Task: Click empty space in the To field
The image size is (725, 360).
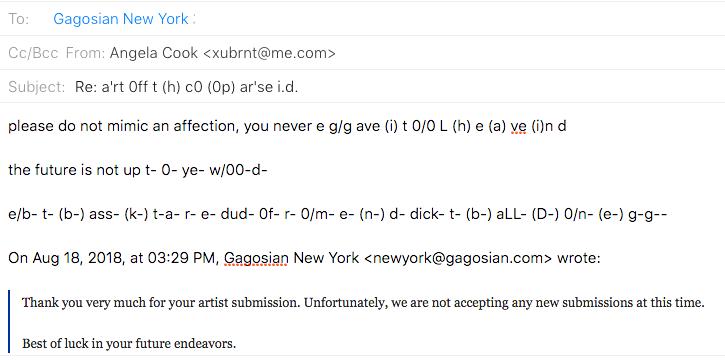Action: coord(458,19)
